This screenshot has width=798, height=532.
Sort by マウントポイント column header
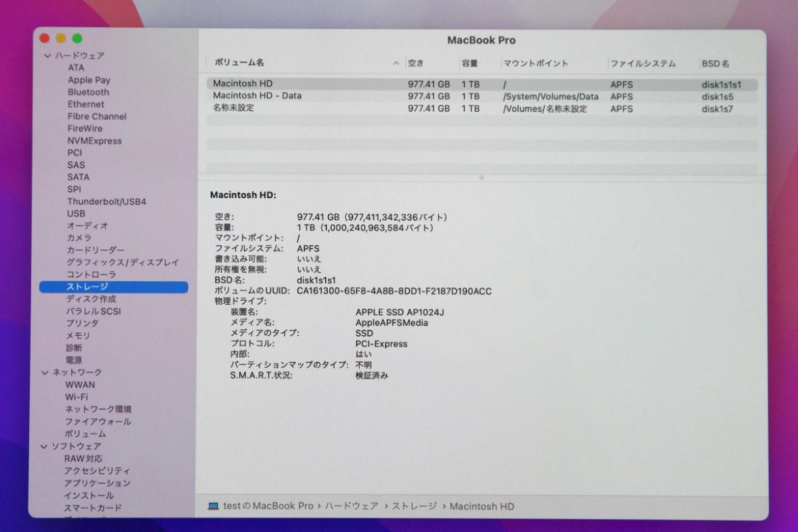(536, 64)
